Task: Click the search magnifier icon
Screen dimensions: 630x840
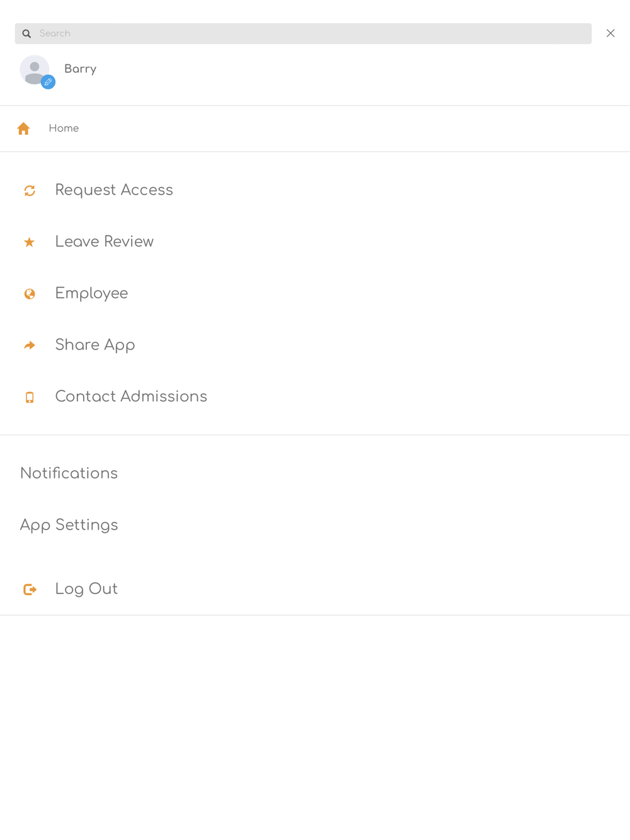Action: 26,34
